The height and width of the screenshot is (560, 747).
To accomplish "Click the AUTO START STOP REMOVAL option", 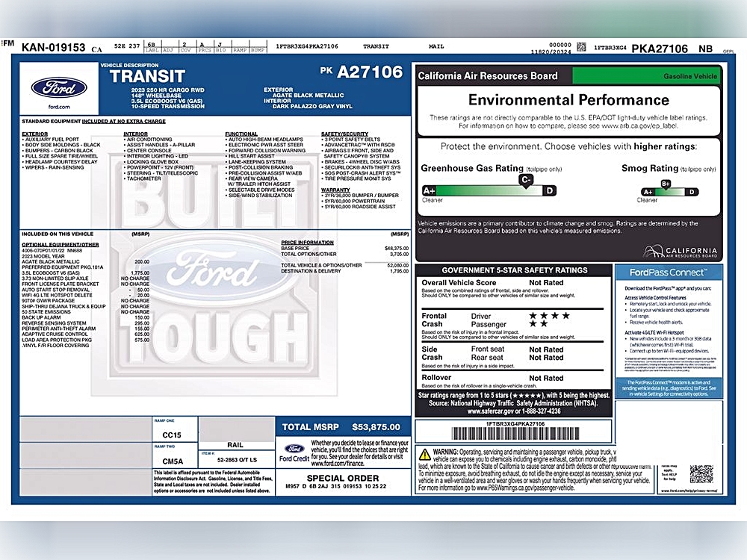I will click(85, 290).
